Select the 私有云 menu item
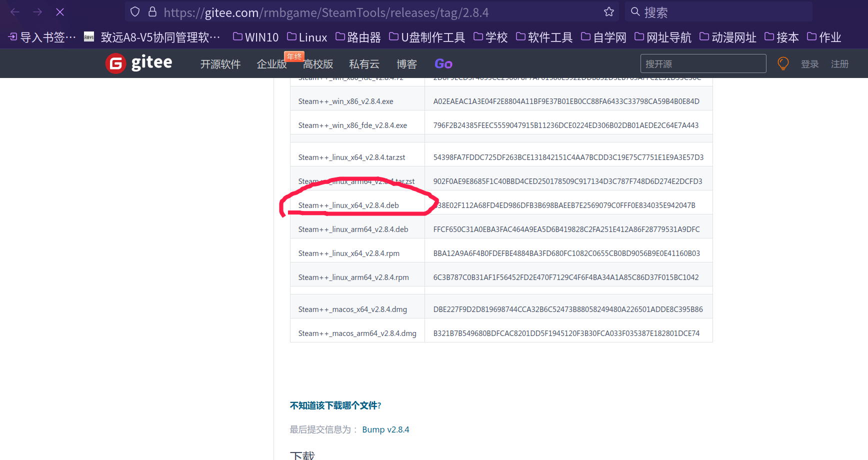Image resolution: width=868 pixels, height=460 pixels. pos(364,64)
